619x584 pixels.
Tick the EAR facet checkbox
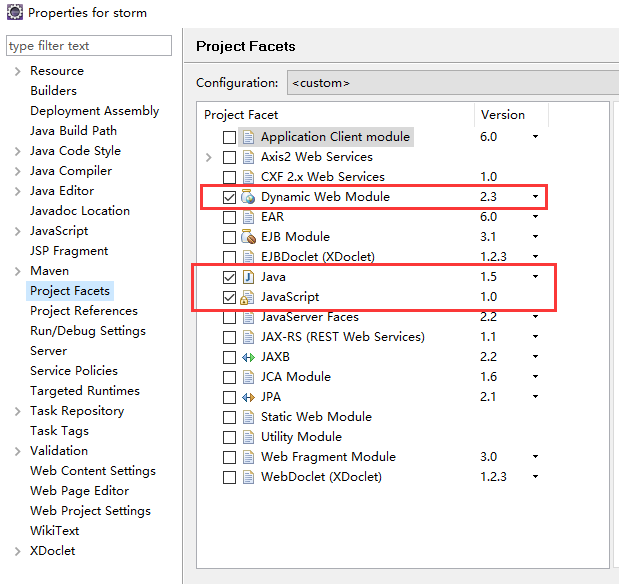pos(229,217)
